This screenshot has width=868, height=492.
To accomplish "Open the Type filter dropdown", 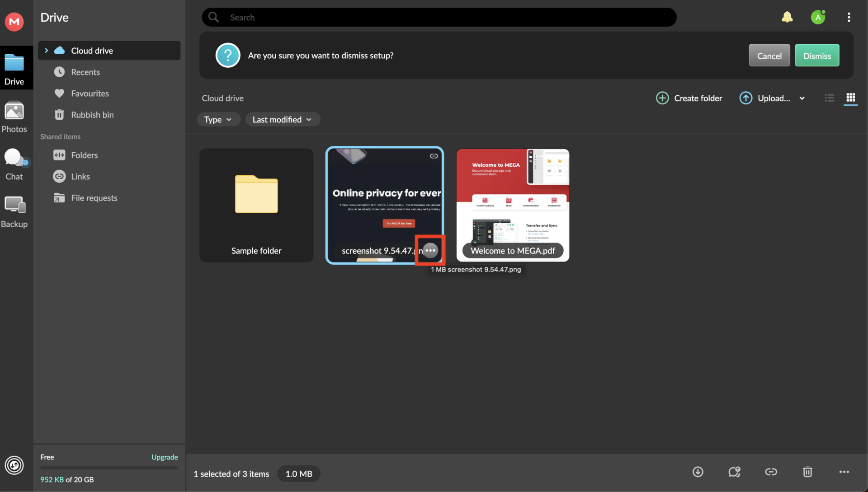I will pyautogui.click(x=218, y=119).
